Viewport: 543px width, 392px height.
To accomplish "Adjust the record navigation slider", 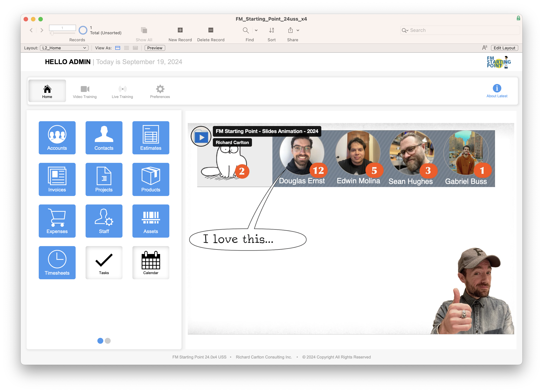I will click(x=52, y=33).
